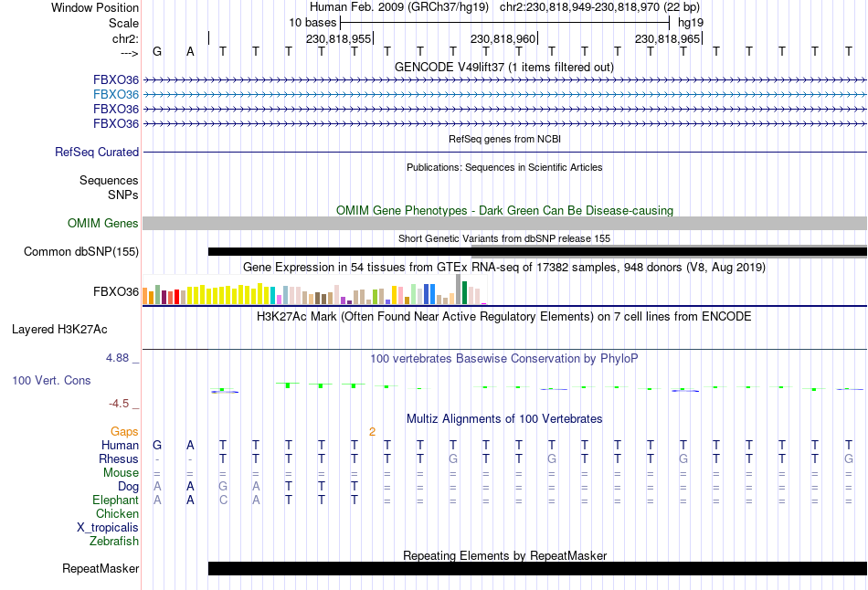Select the 'Mouse' species row label

click(x=121, y=473)
